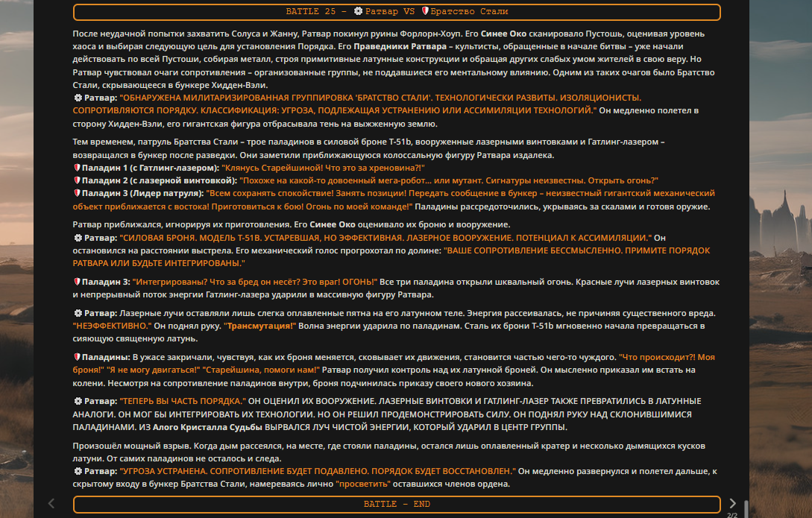Click the 'Ратвар' name in battle header
Viewport: 812px width, 518px height.
383,11
